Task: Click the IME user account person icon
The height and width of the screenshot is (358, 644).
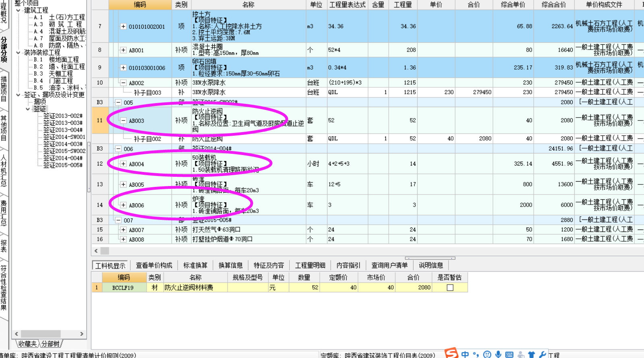Action: 521,355
